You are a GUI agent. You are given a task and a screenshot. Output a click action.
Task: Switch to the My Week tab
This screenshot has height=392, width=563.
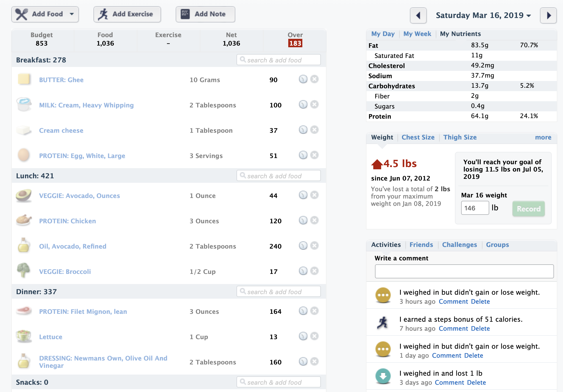pyautogui.click(x=417, y=34)
